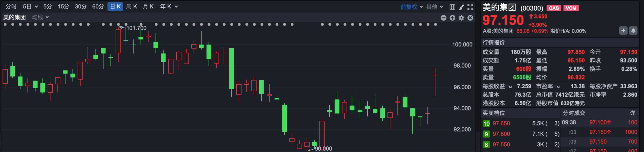
Task: Click the +3.90% change value
Action: click(537, 25)
